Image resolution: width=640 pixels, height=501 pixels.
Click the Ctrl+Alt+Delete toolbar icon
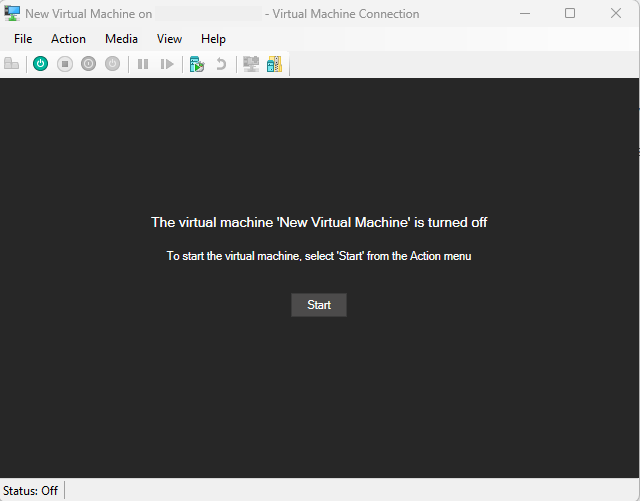[x=12, y=64]
